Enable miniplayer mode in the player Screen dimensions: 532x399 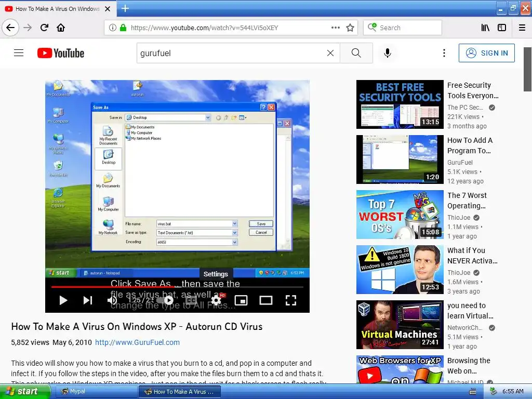241,300
